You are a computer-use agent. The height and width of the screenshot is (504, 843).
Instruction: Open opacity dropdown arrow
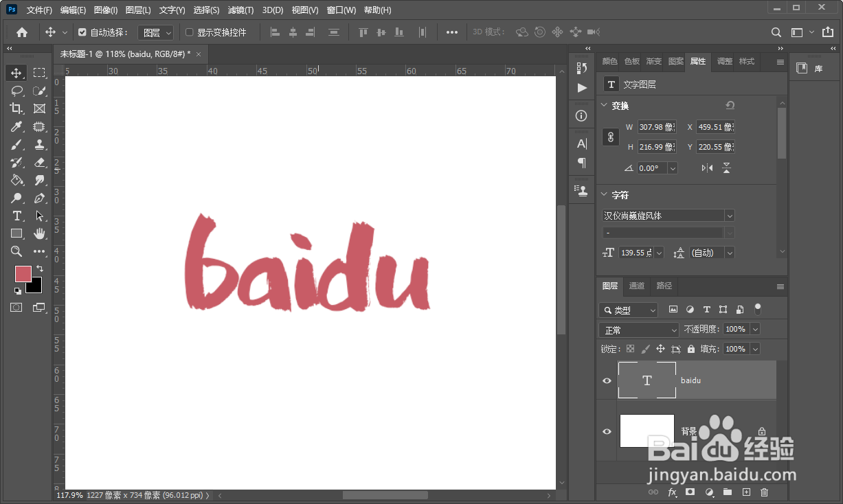pyautogui.click(x=755, y=330)
